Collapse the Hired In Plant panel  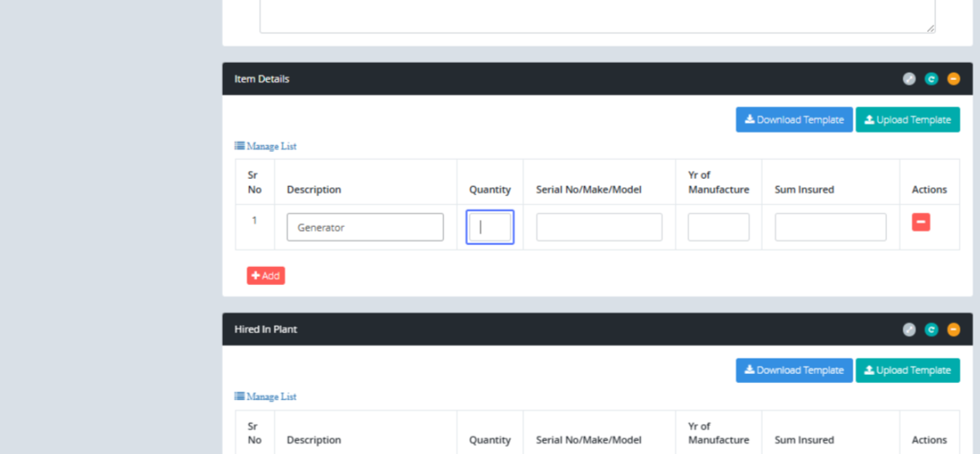(x=953, y=330)
